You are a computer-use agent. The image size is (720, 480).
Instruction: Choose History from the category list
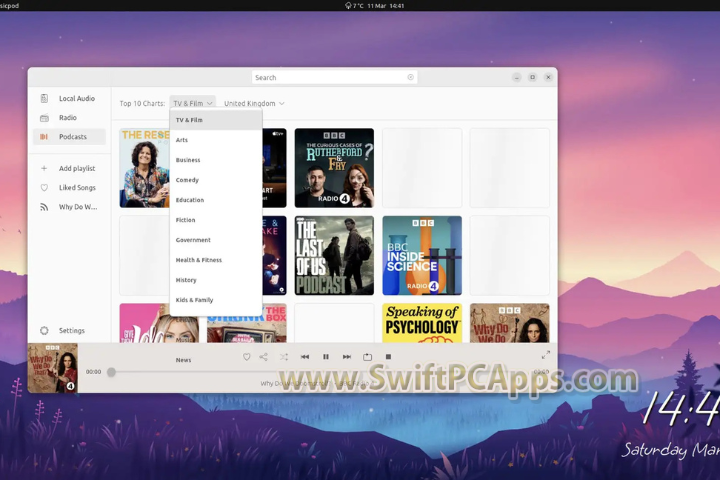pyautogui.click(x=216, y=280)
